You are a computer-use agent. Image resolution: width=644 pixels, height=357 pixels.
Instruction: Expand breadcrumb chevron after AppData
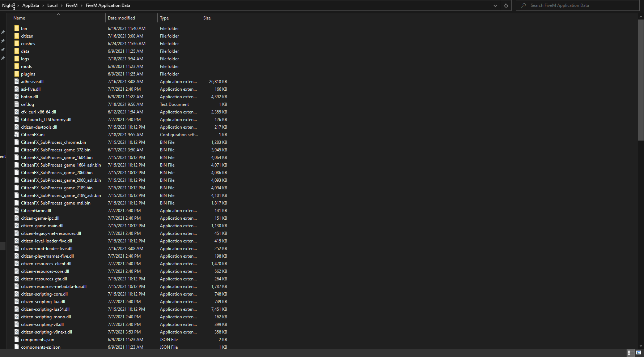click(x=43, y=5)
